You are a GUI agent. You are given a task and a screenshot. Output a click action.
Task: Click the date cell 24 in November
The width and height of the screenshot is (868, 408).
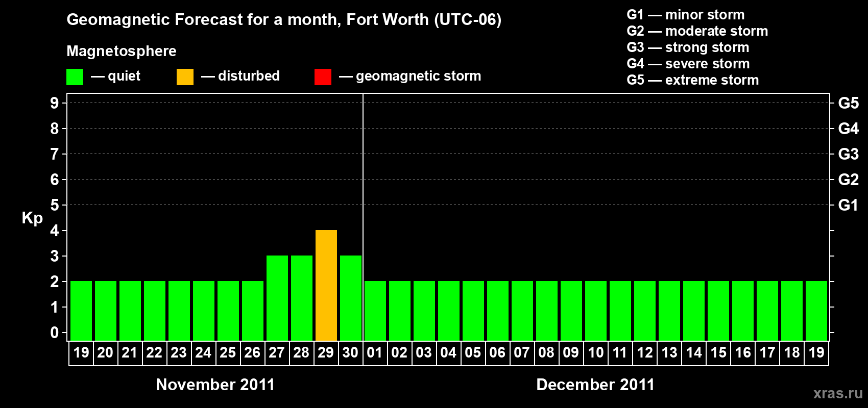204,353
